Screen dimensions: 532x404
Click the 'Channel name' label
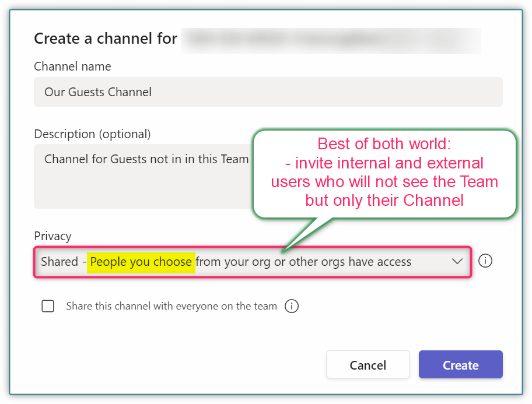point(72,66)
